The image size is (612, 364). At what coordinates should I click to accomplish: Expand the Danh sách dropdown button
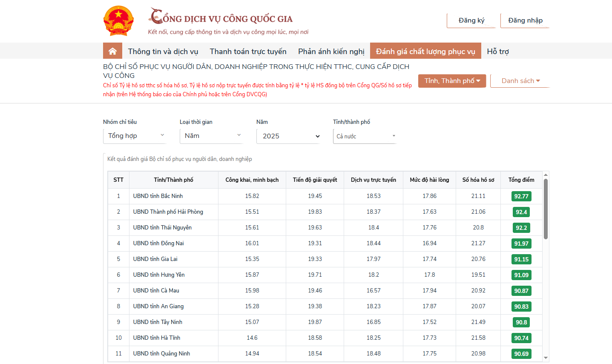520,81
